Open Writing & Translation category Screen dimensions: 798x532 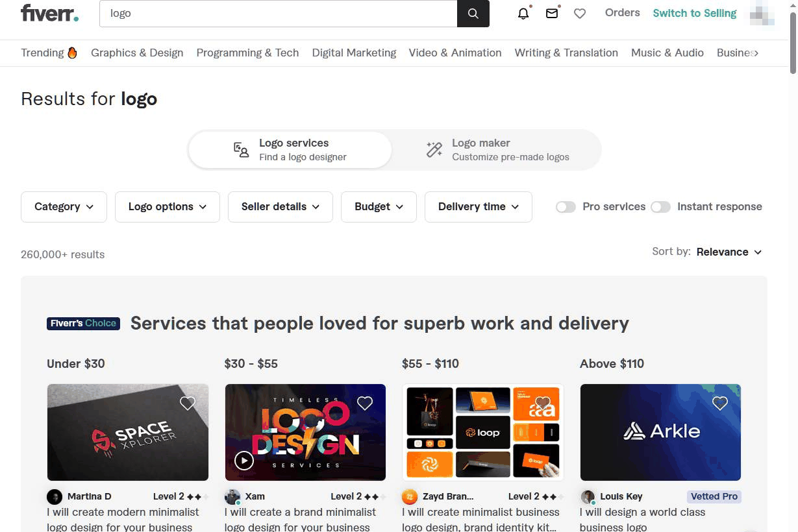(x=566, y=53)
